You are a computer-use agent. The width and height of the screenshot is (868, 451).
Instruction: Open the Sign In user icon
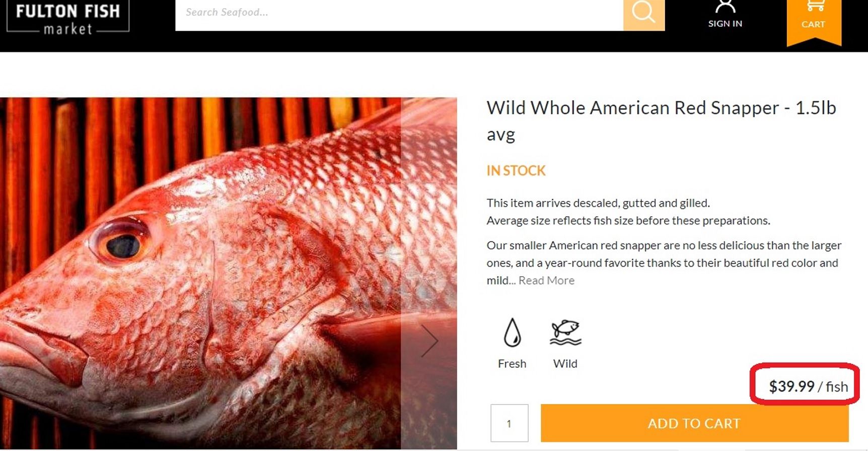(x=725, y=6)
